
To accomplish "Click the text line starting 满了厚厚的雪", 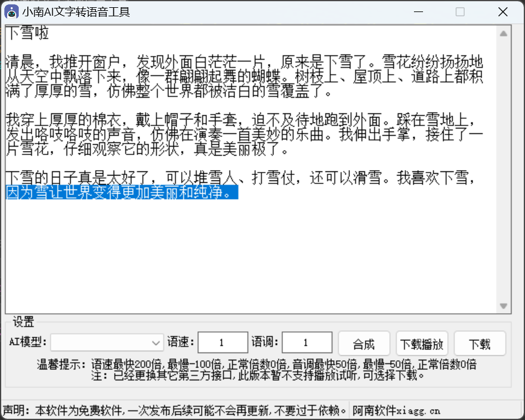I will [x=169, y=91].
